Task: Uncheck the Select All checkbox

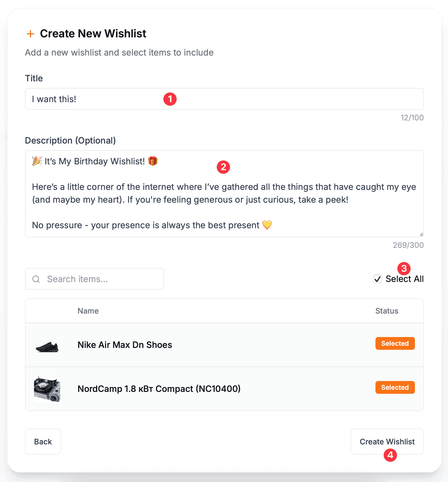Action: (x=377, y=279)
